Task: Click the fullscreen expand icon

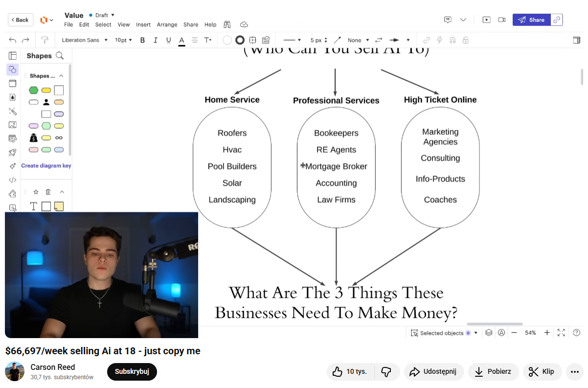Action: point(562,333)
